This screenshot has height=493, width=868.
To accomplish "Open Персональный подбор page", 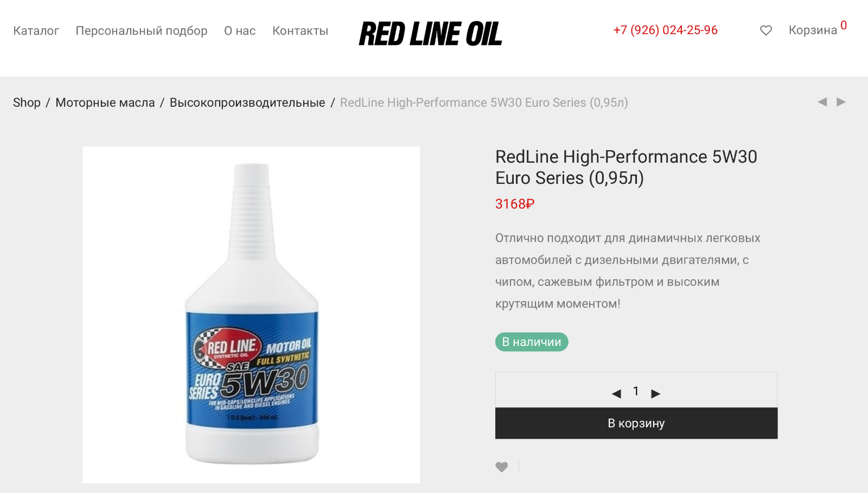I will [142, 31].
